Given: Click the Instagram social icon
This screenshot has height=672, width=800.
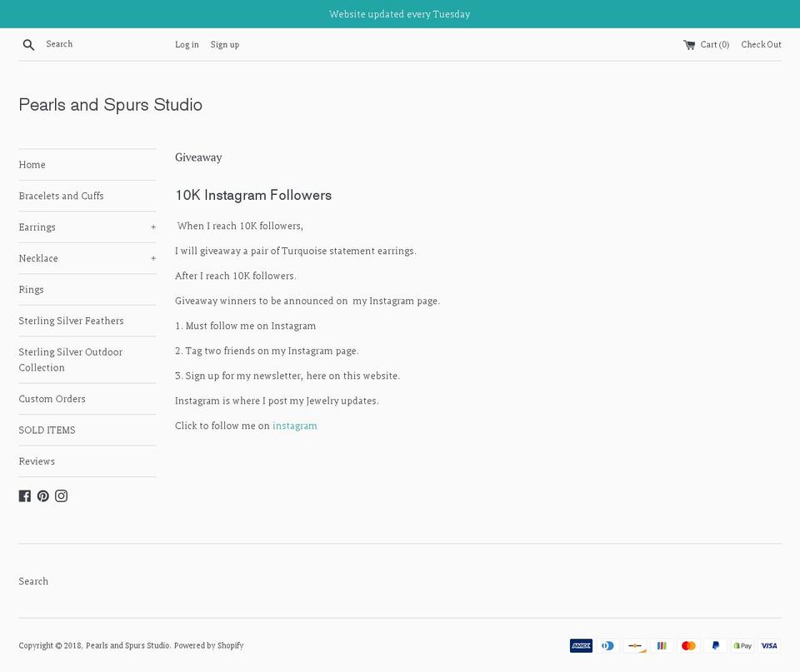Looking at the screenshot, I should pos(62,495).
